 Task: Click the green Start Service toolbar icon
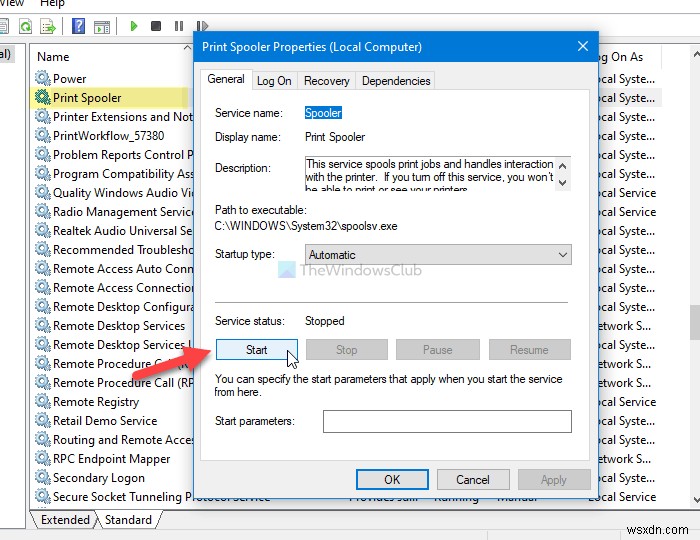point(133,26)
